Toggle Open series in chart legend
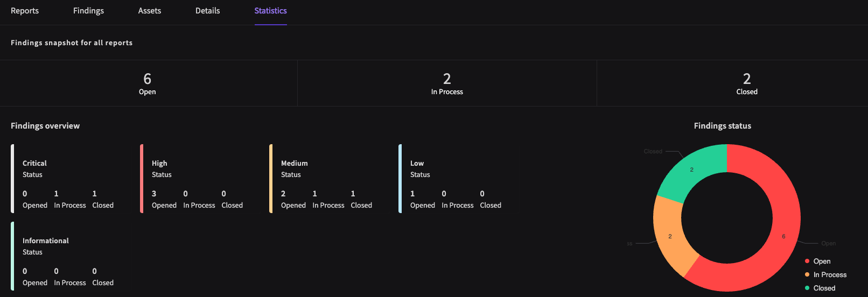The width and height of the screenshot is (868, 297). click(x=821, y=261)
